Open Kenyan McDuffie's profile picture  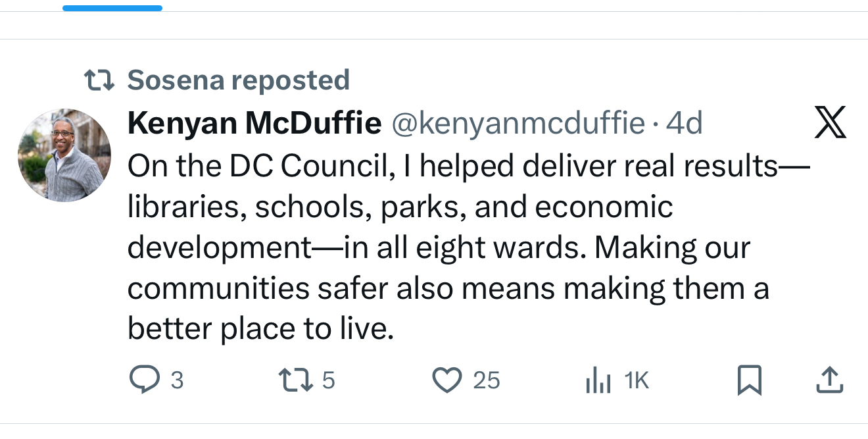pos(64,155)
